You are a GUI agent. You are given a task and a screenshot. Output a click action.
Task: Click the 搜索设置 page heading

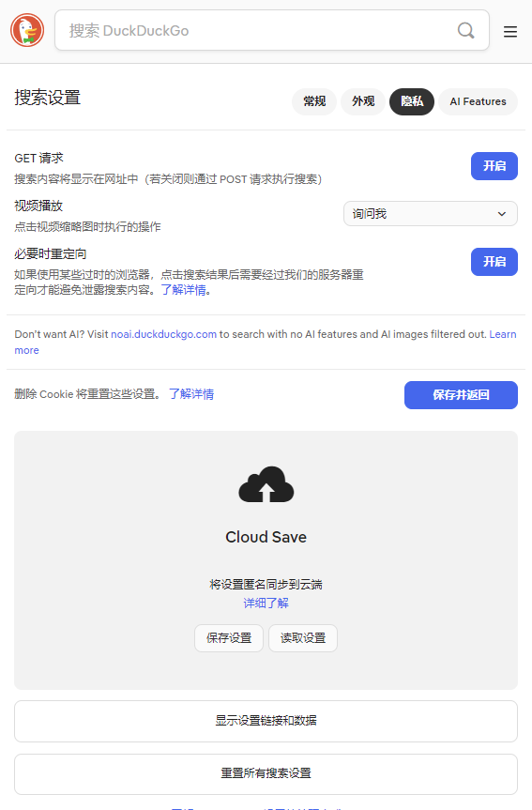tap(48, 98)
